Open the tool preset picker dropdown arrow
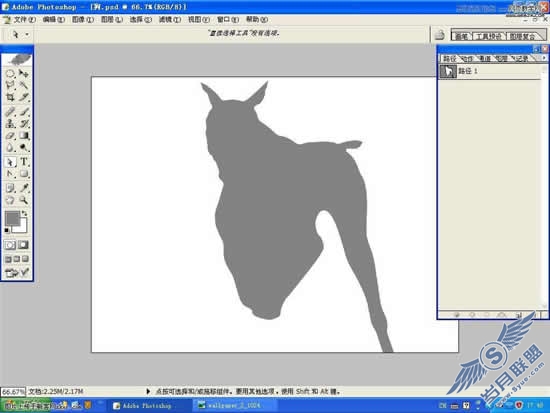The height and width of the screenshot is (413, 550). pyautogui.click(x=27, y=34)
